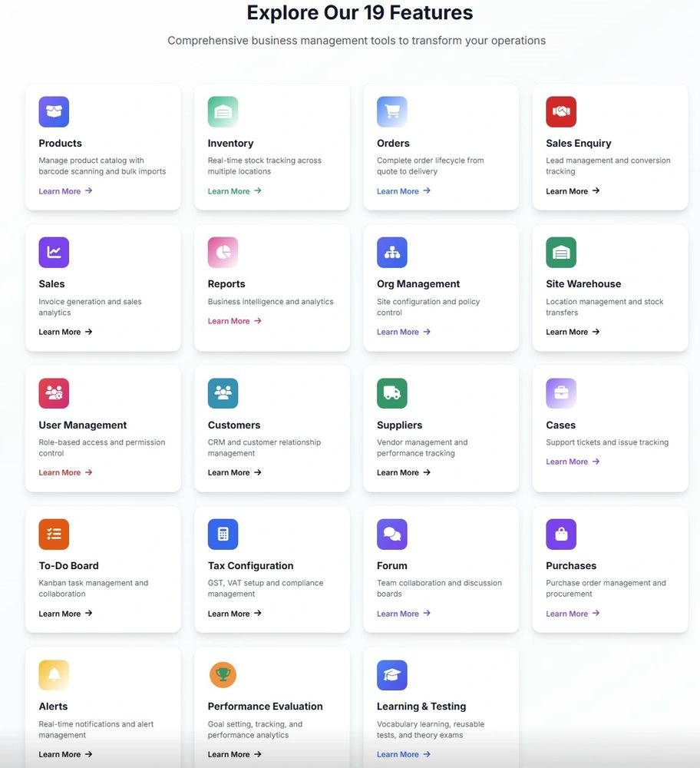The height and width of the screenshot is (768, 700).
Task: Click the Alerts bell icon
Action: coord(54,675)
